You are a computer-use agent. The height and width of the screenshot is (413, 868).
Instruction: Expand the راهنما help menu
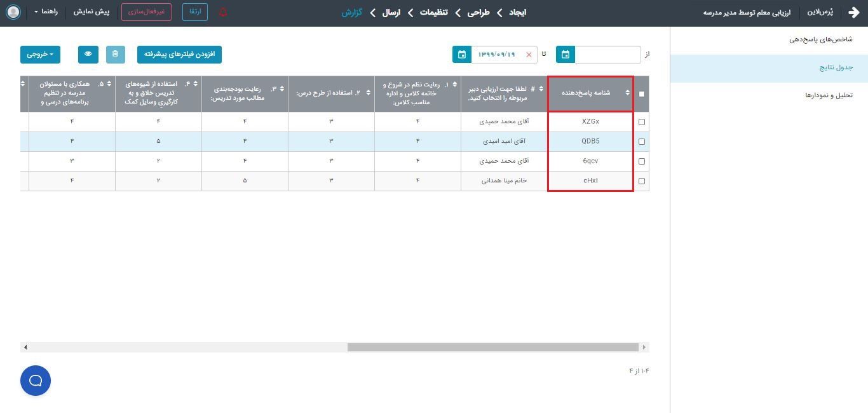[x=46, y=12]
